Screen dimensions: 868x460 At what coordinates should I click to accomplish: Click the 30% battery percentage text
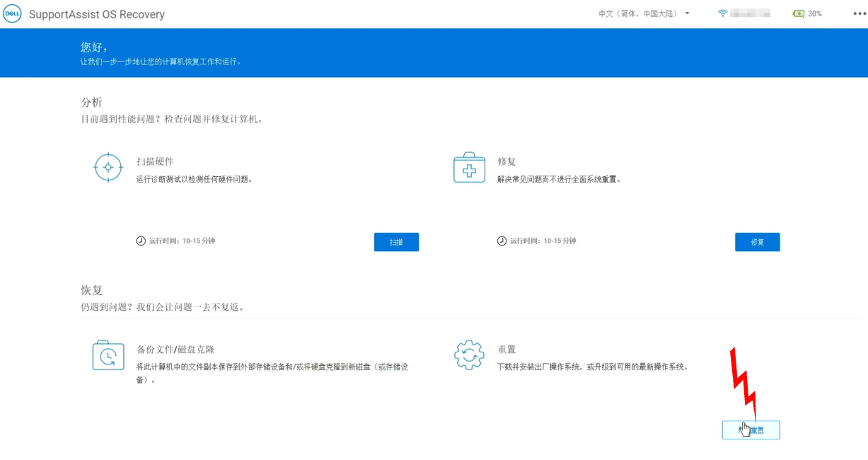(815, 13)
